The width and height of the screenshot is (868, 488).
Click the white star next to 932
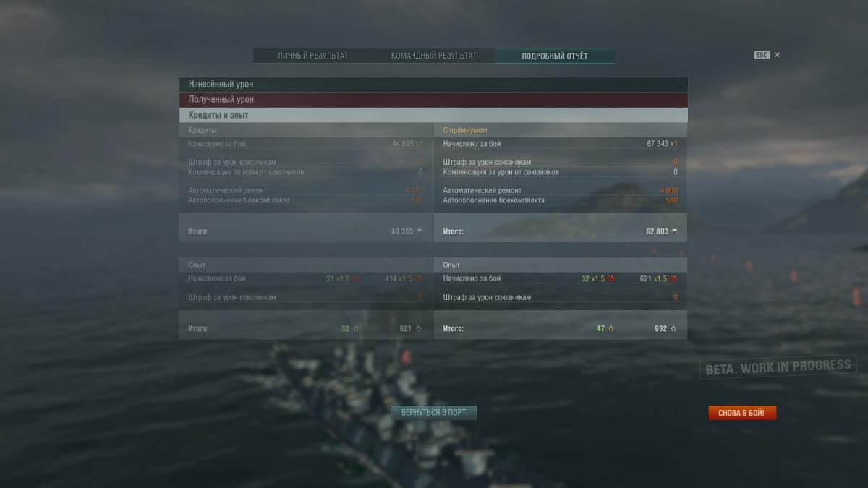[x=673, y=328]
